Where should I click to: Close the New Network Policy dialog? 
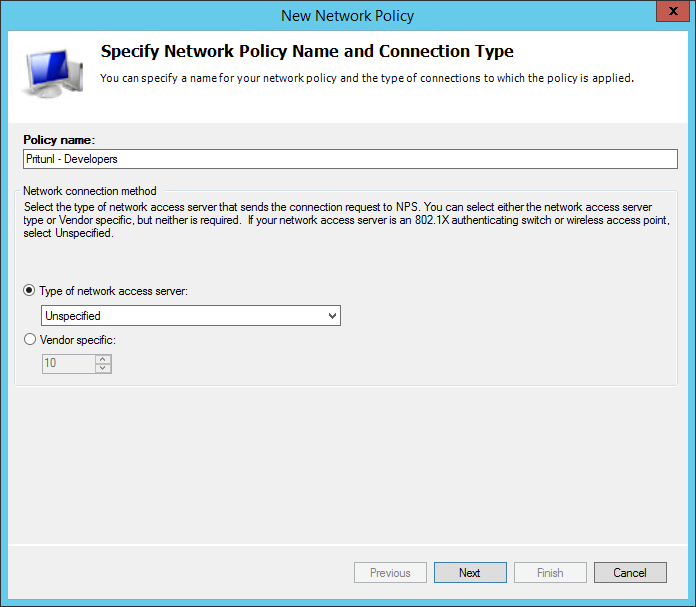tap(673, 11)
